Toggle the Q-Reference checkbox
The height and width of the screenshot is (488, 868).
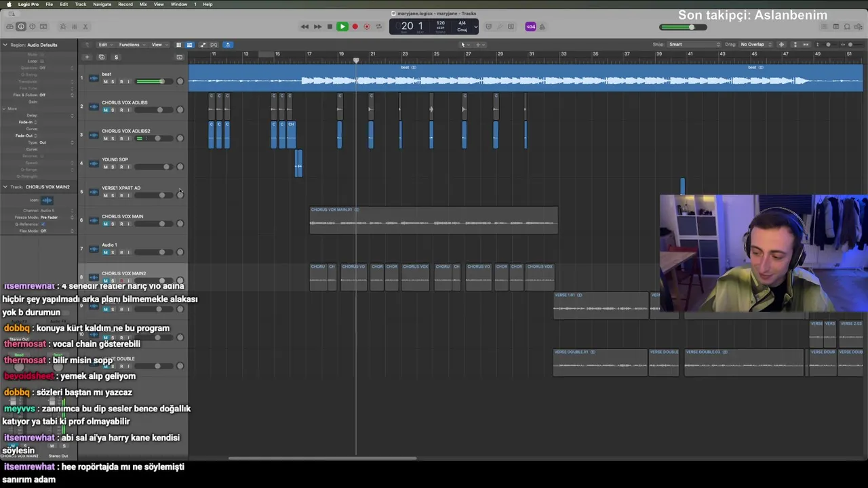pyautogui.click(x=43, y=224)
